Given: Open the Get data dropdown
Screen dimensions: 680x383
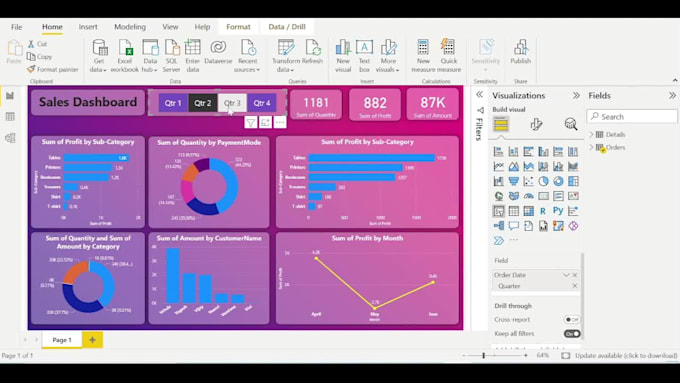Looking at the screenshot, I should tap(98, 56).
